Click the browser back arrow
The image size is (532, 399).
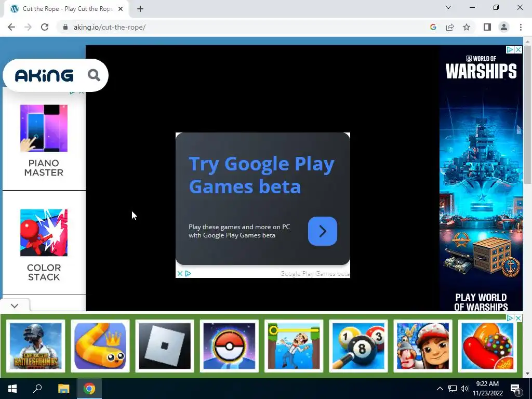coord(11,27)
